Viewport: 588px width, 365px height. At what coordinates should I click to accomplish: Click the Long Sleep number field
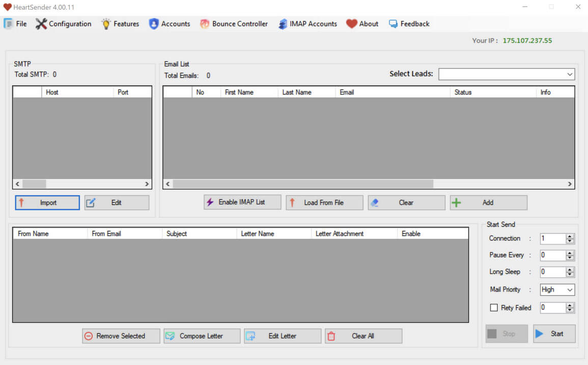[x=553, y=272]
